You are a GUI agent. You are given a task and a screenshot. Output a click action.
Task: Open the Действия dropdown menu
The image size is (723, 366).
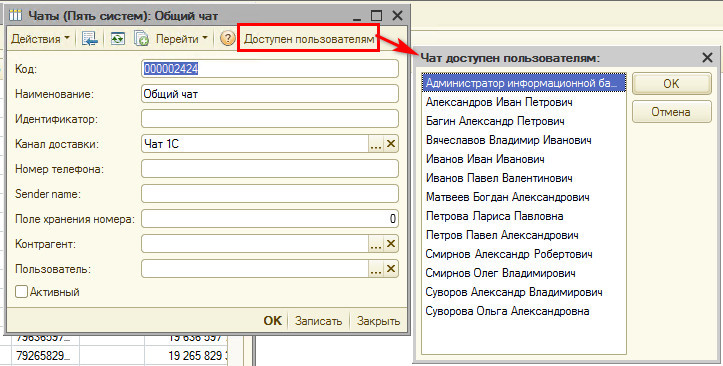[x=40, y=39]
